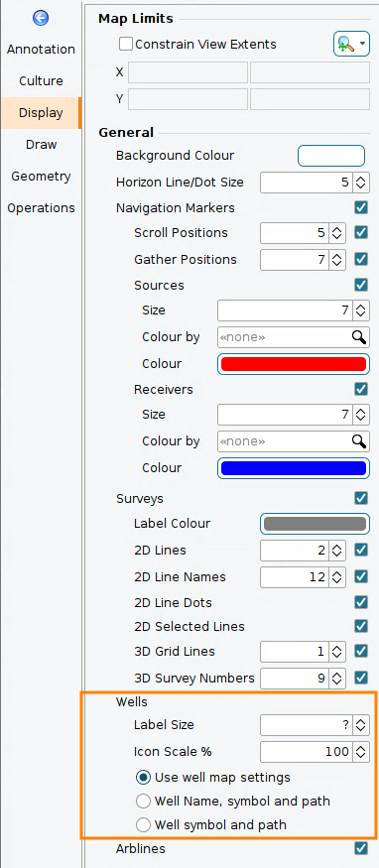Click the blue back arrow icon
The width and height of the screenshot is (379, 868).
point(41,18)
